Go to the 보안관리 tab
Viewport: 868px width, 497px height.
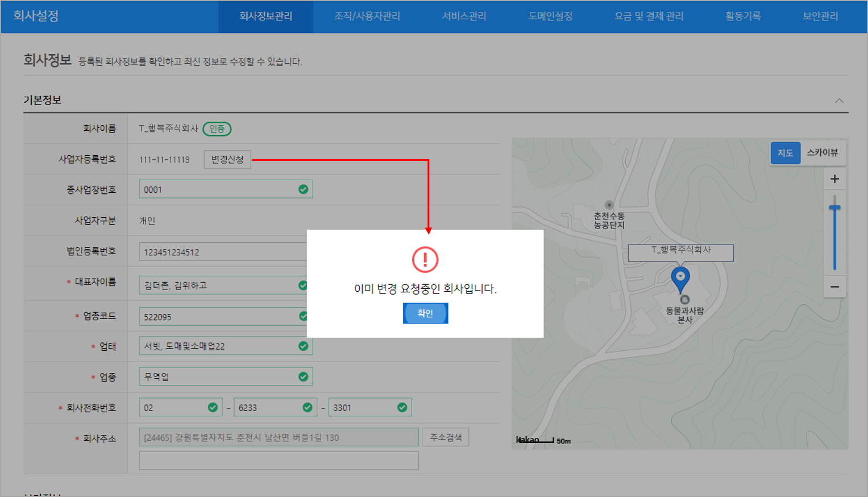coord(820,16)
